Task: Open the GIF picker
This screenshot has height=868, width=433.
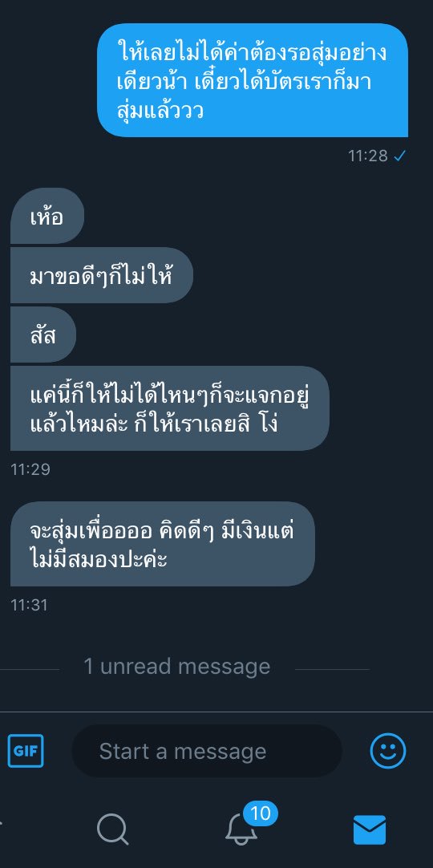Action: tap(26, 751)
